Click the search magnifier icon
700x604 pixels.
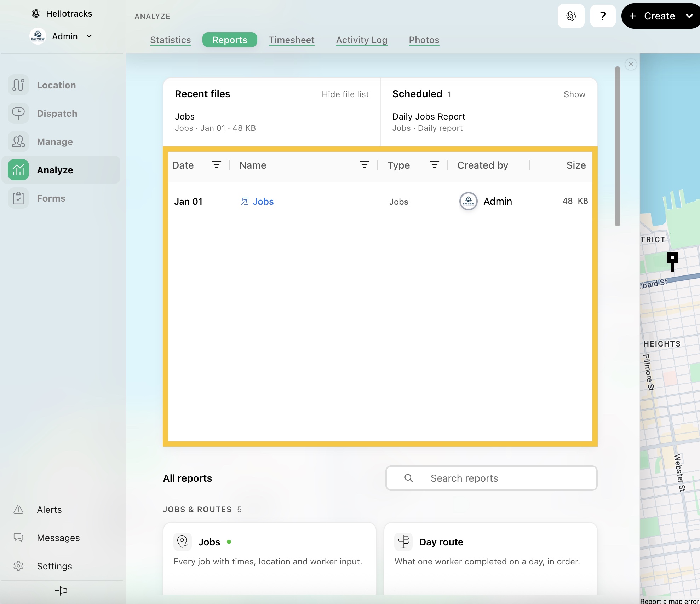(x=409, y=478)
